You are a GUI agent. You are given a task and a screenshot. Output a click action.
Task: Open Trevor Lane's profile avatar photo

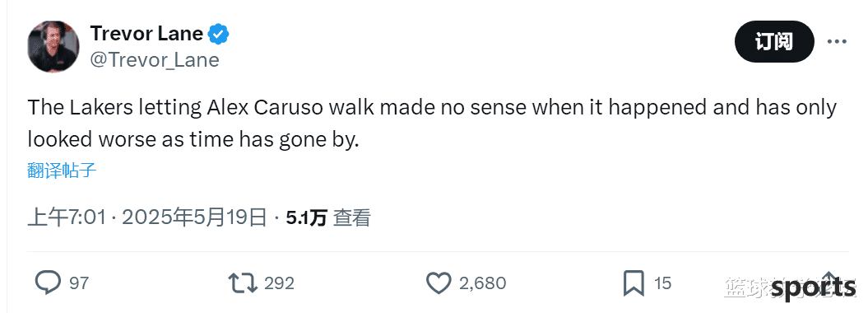53,46
